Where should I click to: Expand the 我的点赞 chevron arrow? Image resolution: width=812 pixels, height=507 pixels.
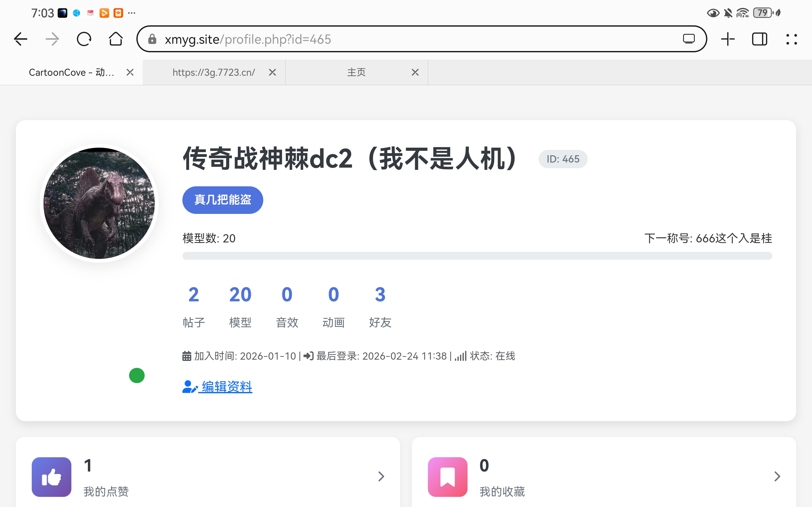(x=381, y=476)
